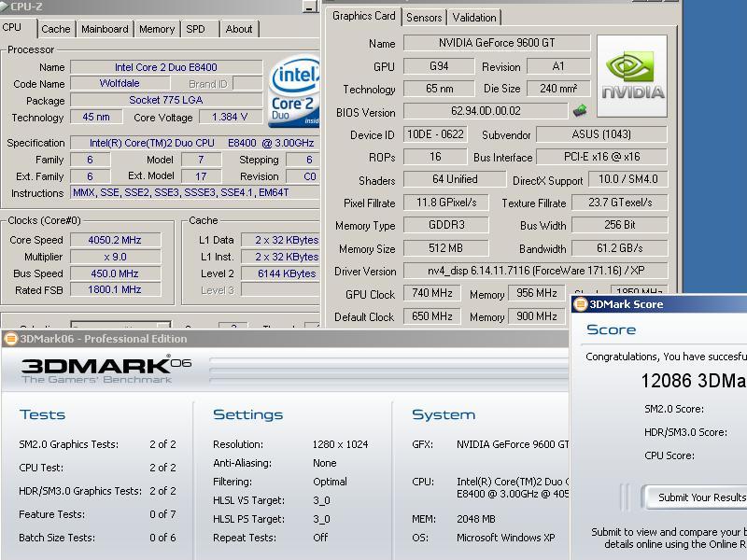Click the NVIDIA logo in the graphics card window
Viewport: 747px width, 560px height.
pos(632,77)
